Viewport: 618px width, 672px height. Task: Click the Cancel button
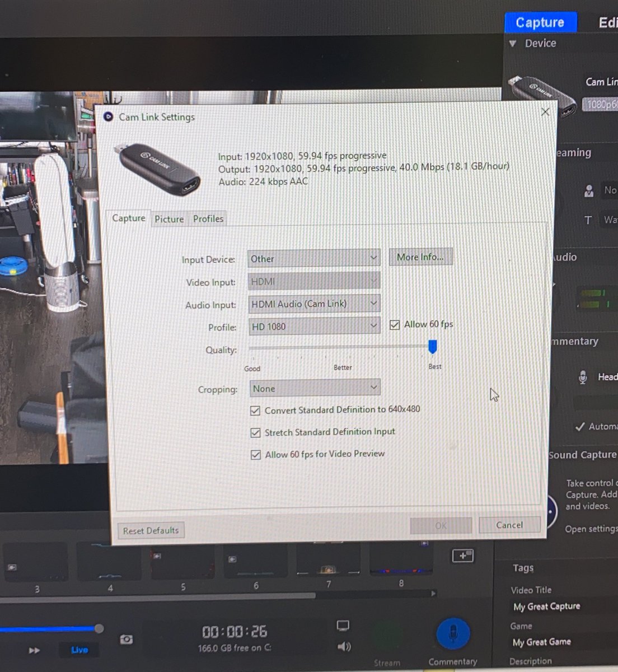pyautogui.click(x=509, y=525)
